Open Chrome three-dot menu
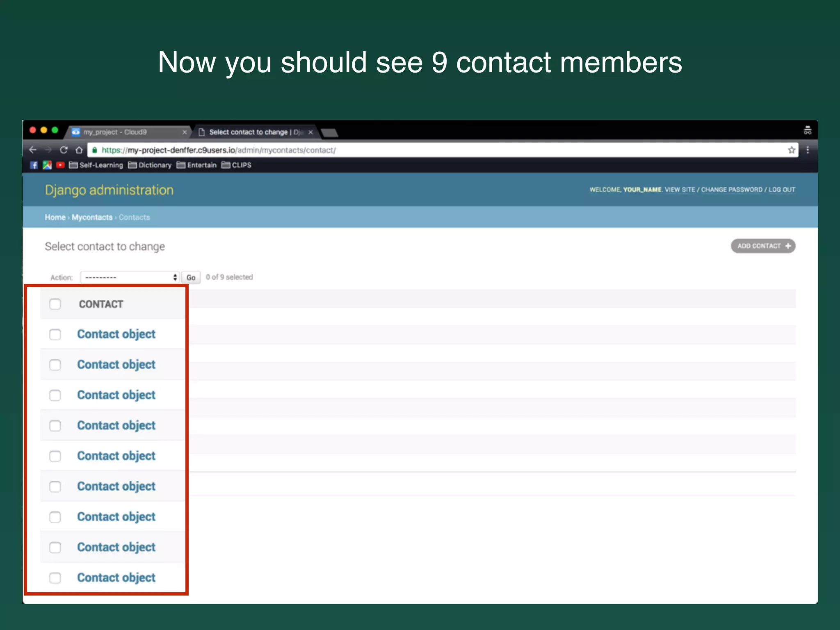840x630 pixels. (808, 150)
